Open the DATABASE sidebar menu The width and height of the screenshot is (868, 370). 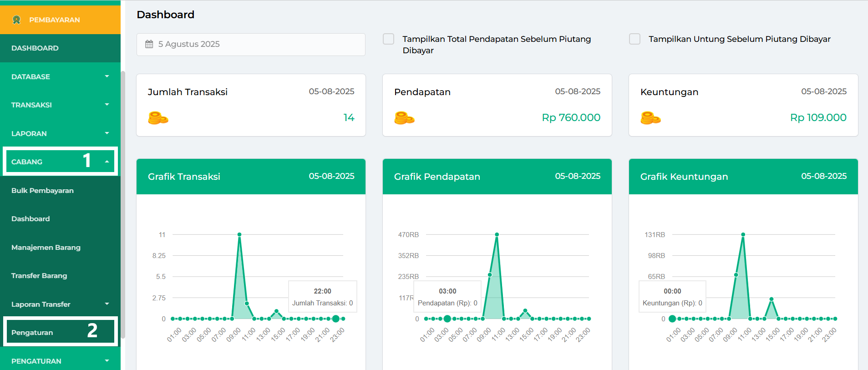(60, 76)
